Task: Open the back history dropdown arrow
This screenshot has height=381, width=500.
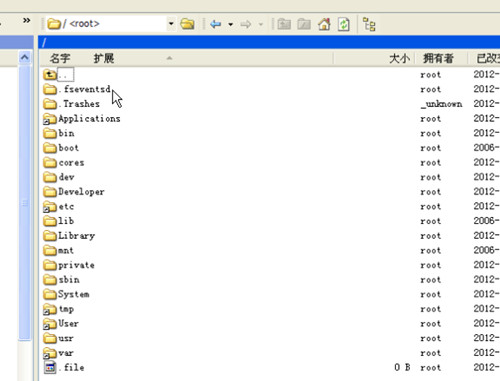Action: pyautogui.click(x=230, y=24)
